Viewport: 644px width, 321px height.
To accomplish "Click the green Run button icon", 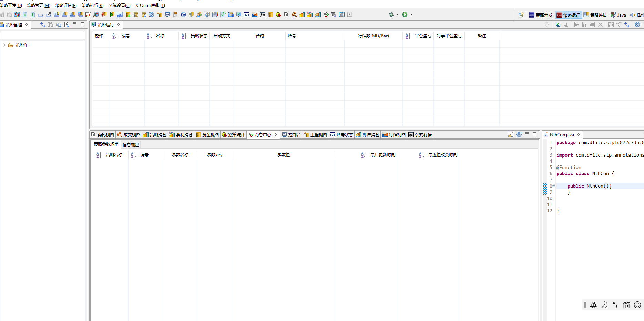I will point(405,14).
